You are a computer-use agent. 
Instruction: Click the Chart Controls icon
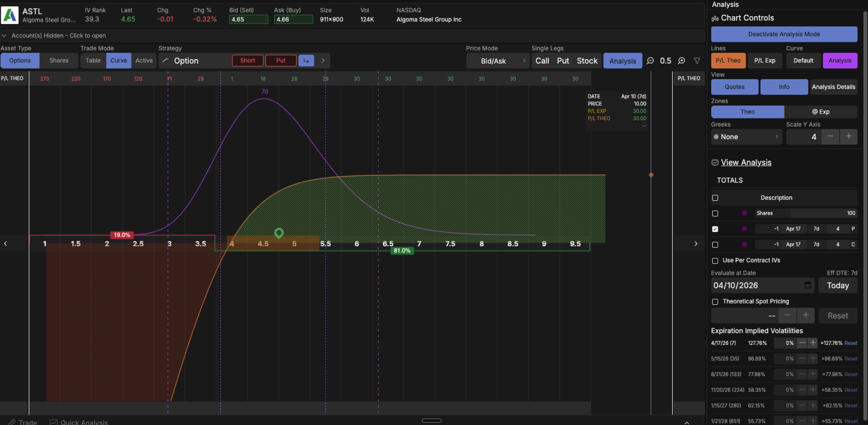click(715, 18)
